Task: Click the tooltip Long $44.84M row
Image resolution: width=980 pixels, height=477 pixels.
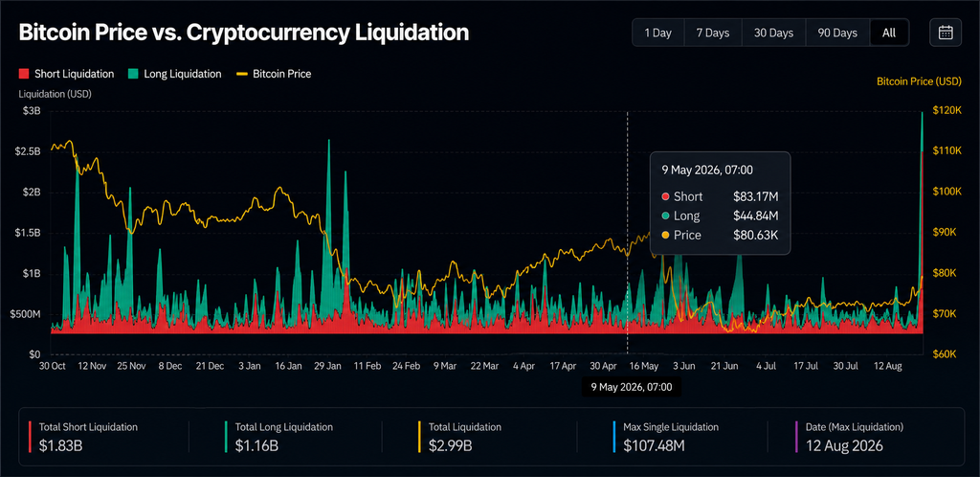Action: click(720, 216)
